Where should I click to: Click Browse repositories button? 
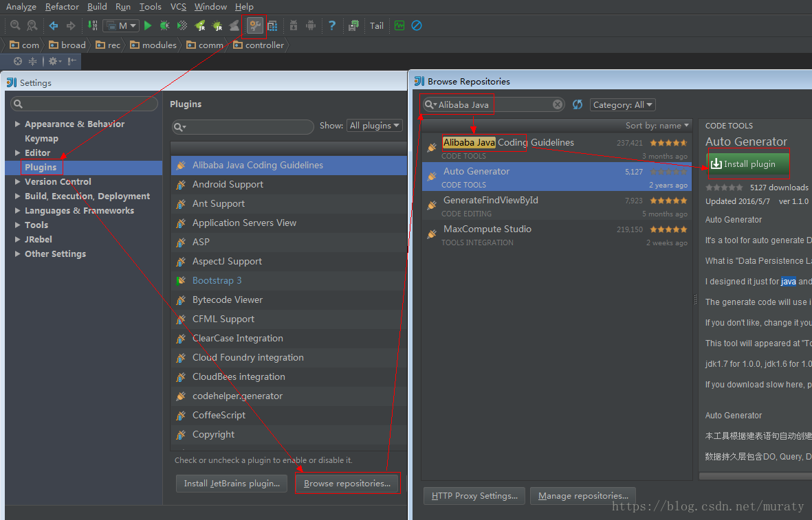coord(347,484)
